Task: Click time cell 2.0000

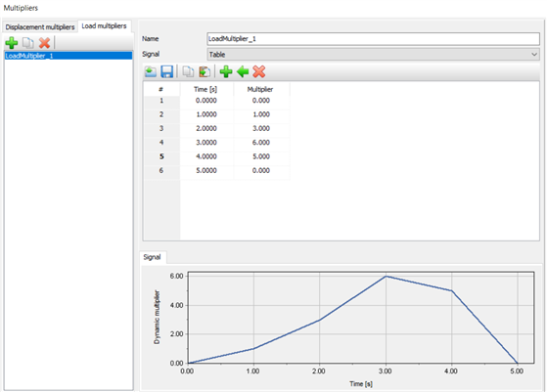Action: point(206,129)
